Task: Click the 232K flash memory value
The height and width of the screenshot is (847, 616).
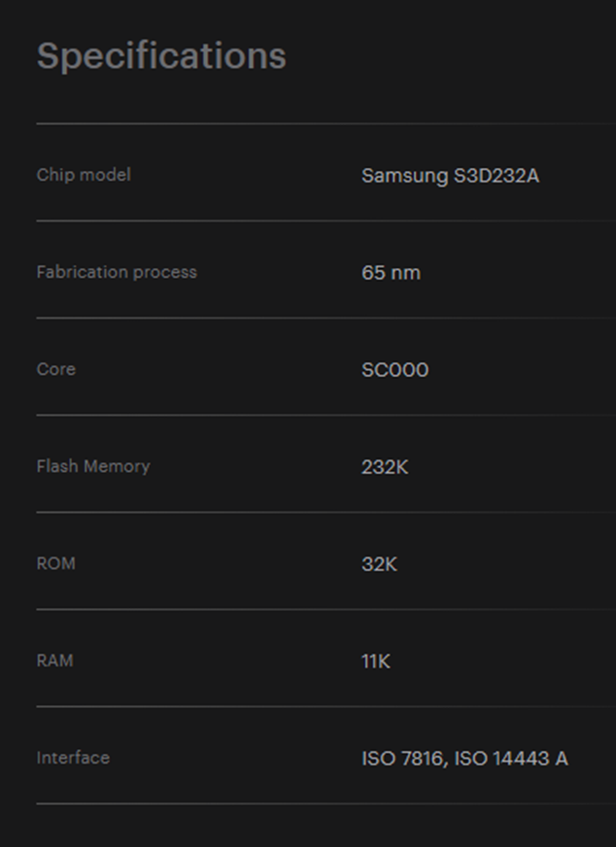Action: 385,467
